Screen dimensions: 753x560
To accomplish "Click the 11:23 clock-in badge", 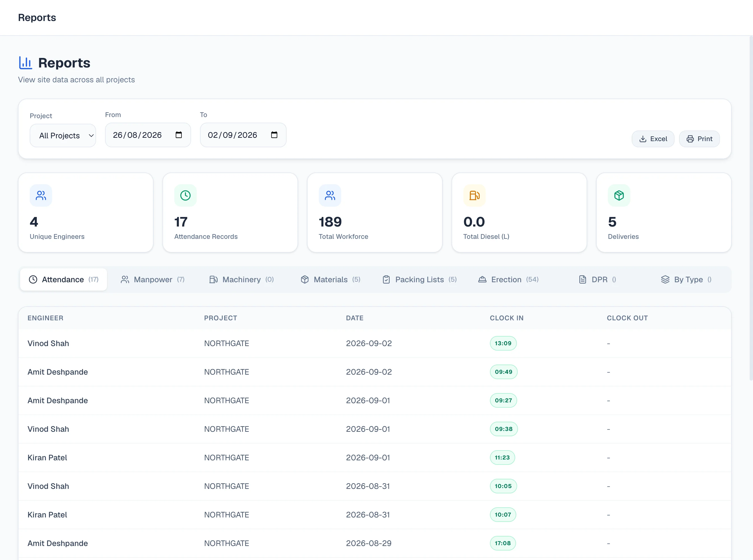I will click(x=502, y=458).
